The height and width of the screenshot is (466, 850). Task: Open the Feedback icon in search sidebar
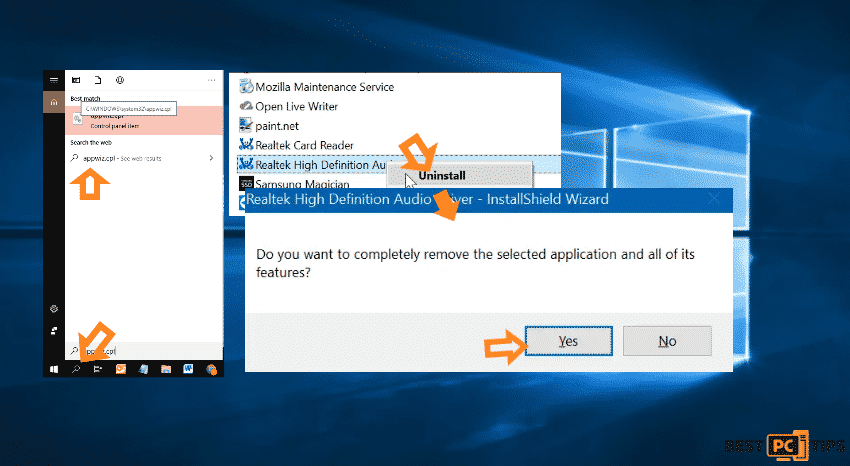tap(54, 331)
